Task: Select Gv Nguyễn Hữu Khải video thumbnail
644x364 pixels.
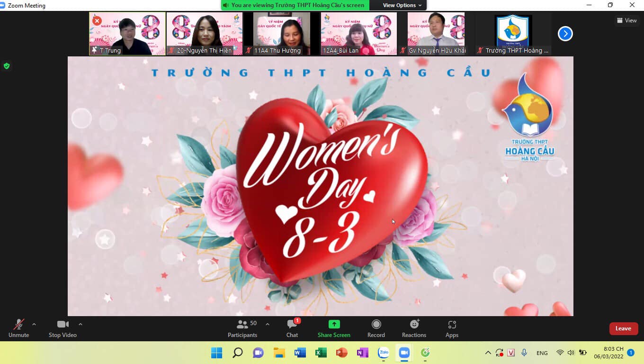Action: tap(436, 34)
